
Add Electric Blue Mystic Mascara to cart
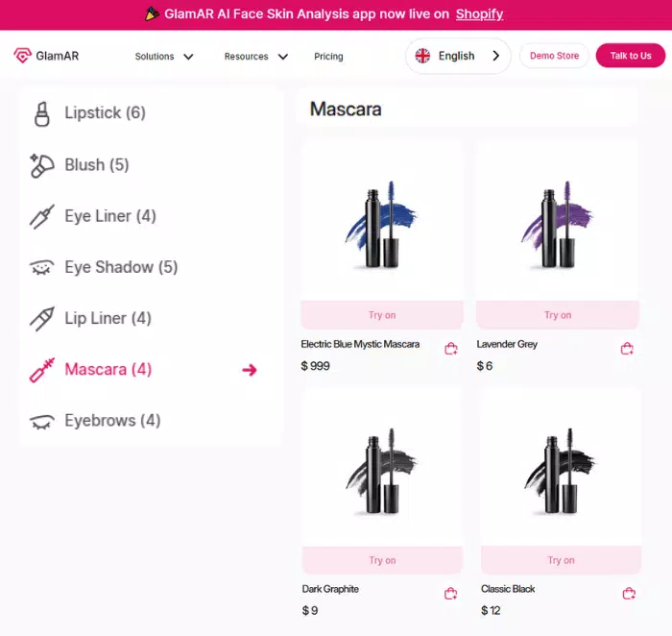451,349
